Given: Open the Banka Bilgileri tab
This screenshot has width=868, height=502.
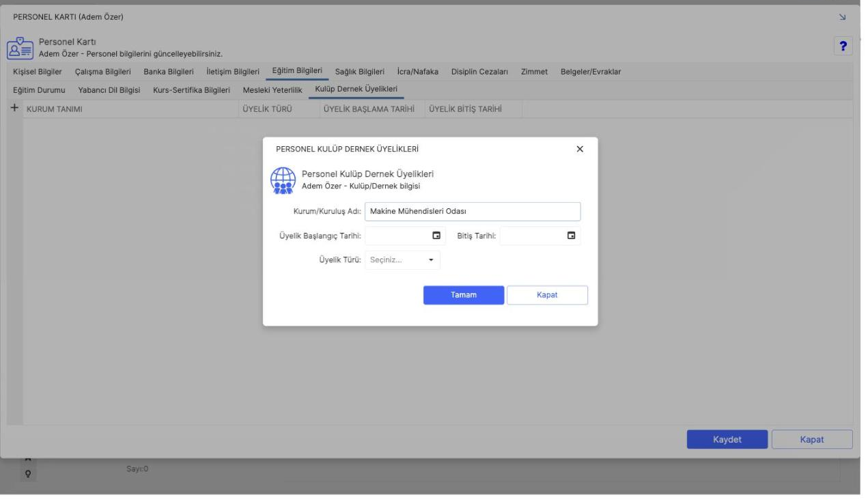Looking at the screenshot, I should [169, 72].
